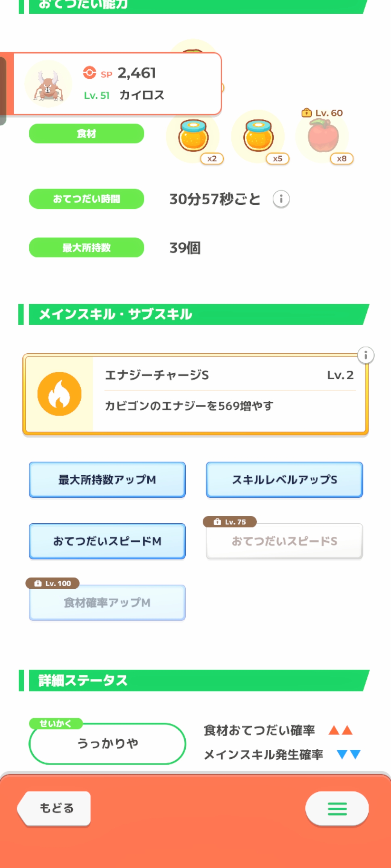The height and width of the screenshot is (868, 391).
Task: Tap the second honey ingredient x5 icon
Action: (x=258, y=136)
